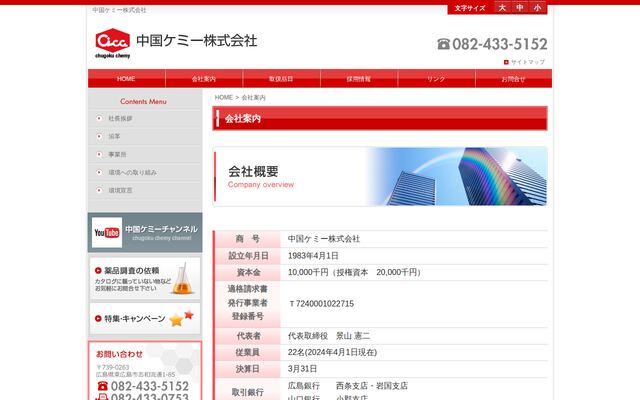This screenshot has height=400, width=640.
Task: Click the 従業員 table label
Action: pyautogui.click(x=248, y=352)
